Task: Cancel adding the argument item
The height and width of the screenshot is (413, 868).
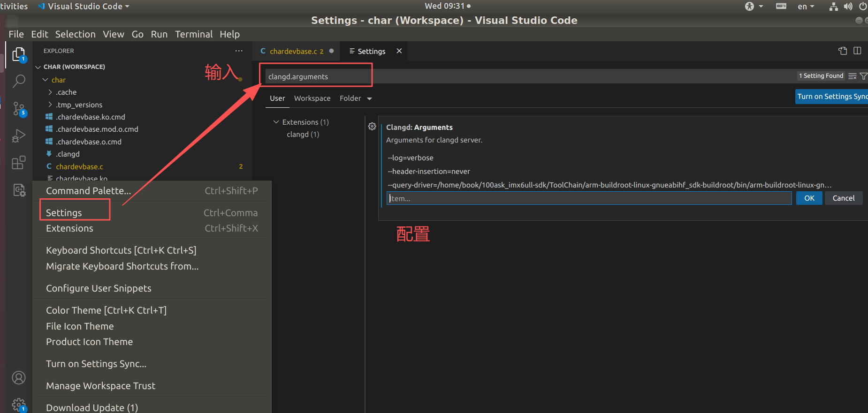Action: coord(844,198)
